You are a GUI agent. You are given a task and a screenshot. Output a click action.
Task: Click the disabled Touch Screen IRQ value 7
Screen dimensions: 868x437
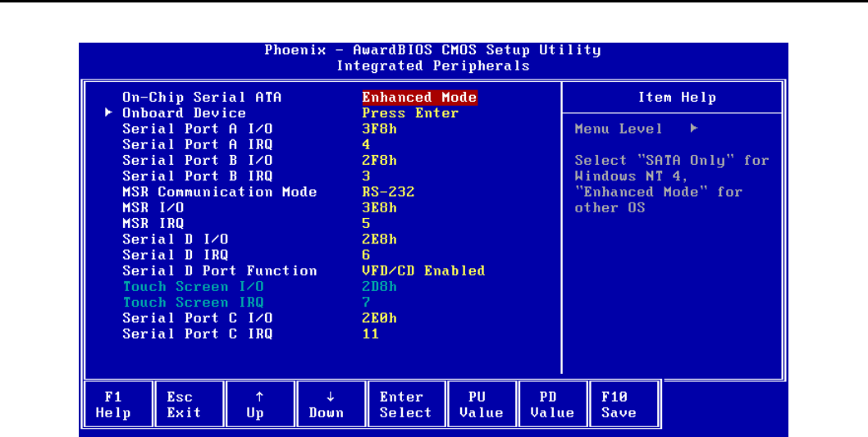(x=366, y=303)
